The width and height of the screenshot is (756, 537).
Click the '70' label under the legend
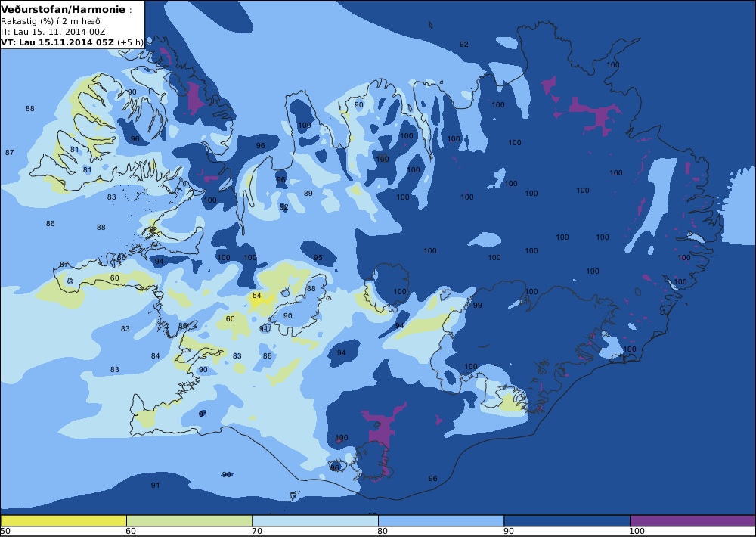tap(257, 532)
